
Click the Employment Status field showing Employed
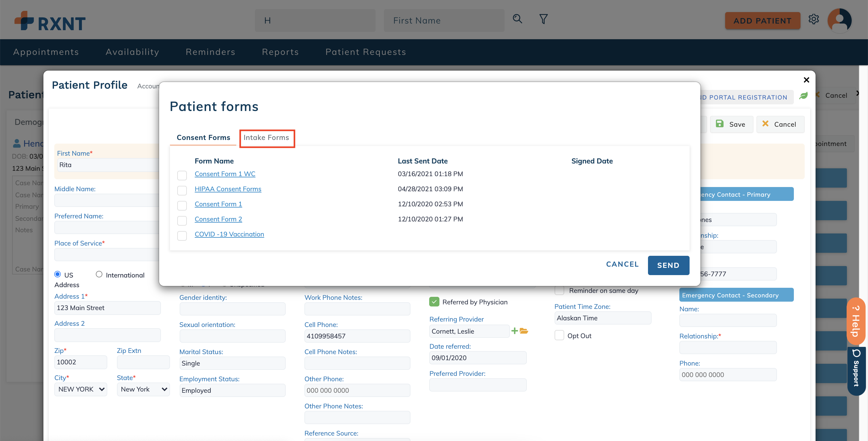click(232, 390)
